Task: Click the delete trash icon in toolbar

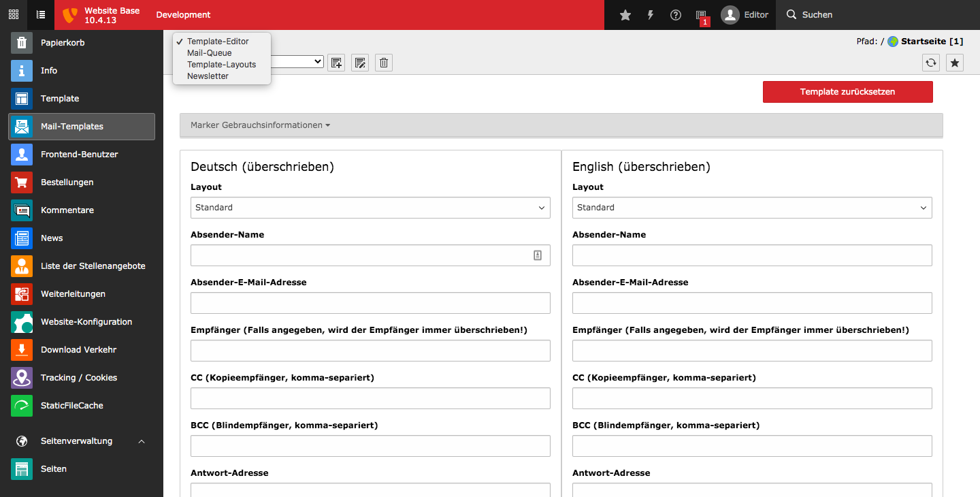Action: click(x=384, y=63)
